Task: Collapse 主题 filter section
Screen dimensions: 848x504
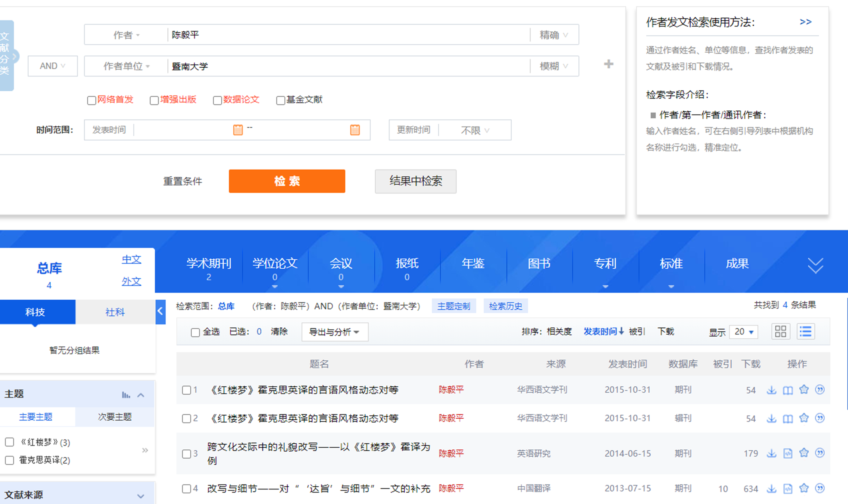Action: [141, 395]
